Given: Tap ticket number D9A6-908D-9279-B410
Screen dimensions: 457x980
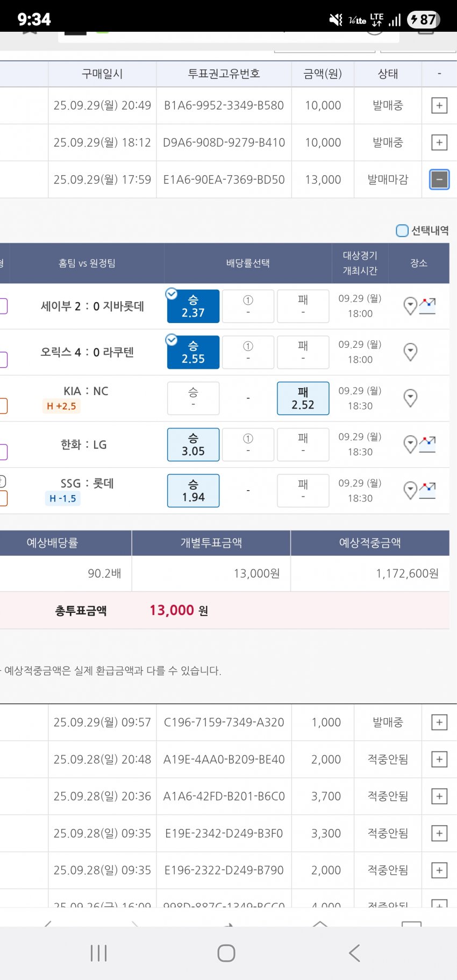Looking at the screenshot, I should [224, 142].
